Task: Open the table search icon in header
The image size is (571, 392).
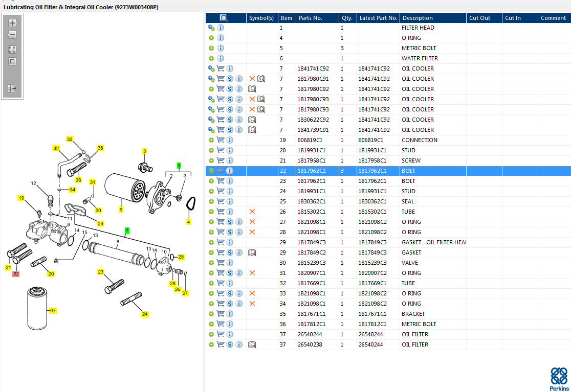Action: tap(224, 18)
